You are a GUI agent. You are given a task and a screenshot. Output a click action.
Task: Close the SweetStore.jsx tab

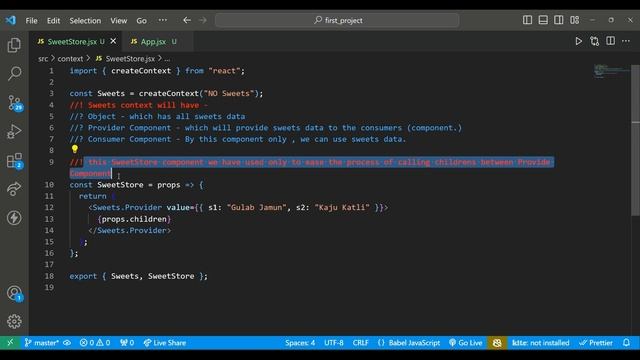[x=113, y=41]
